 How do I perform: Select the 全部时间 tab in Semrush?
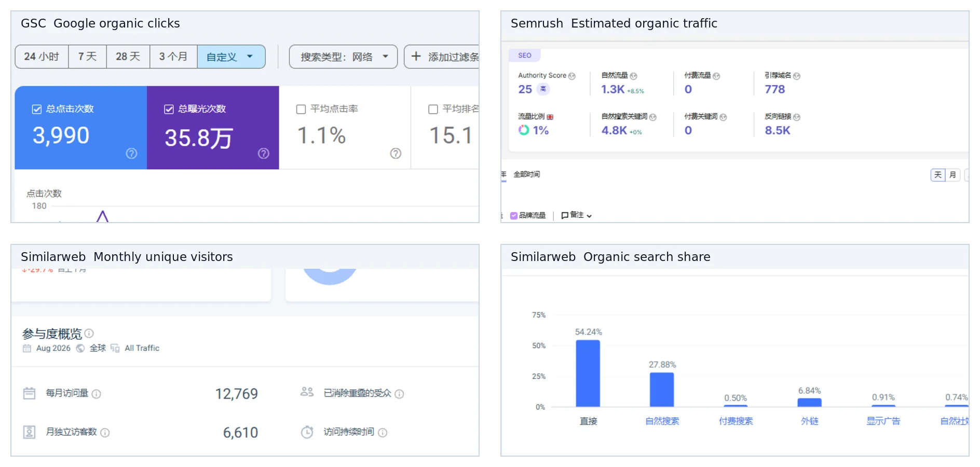526,174
